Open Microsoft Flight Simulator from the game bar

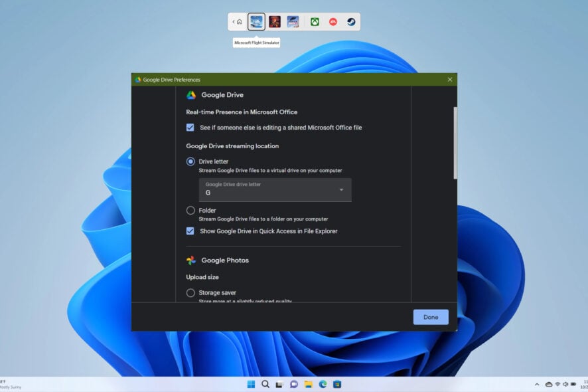(256, 21)
